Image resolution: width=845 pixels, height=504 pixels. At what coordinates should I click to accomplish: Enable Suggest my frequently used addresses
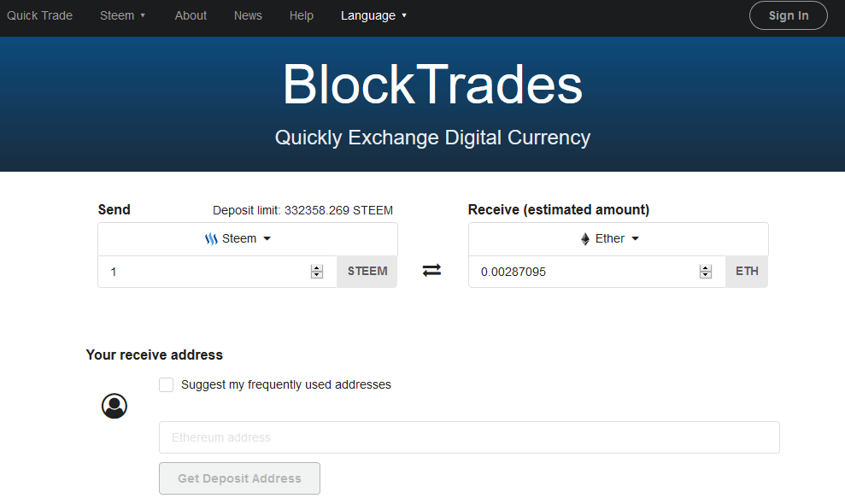coord(166,385)
